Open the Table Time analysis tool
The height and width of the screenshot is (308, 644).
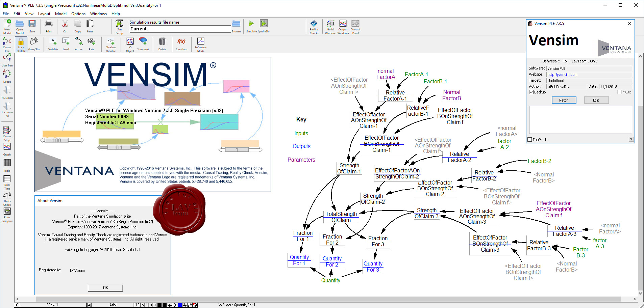coord(7,183)
